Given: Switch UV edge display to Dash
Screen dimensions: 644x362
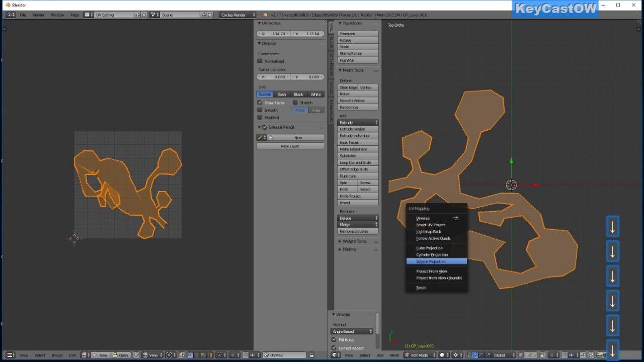Looking at the screenshot, I should click(282, 95).
